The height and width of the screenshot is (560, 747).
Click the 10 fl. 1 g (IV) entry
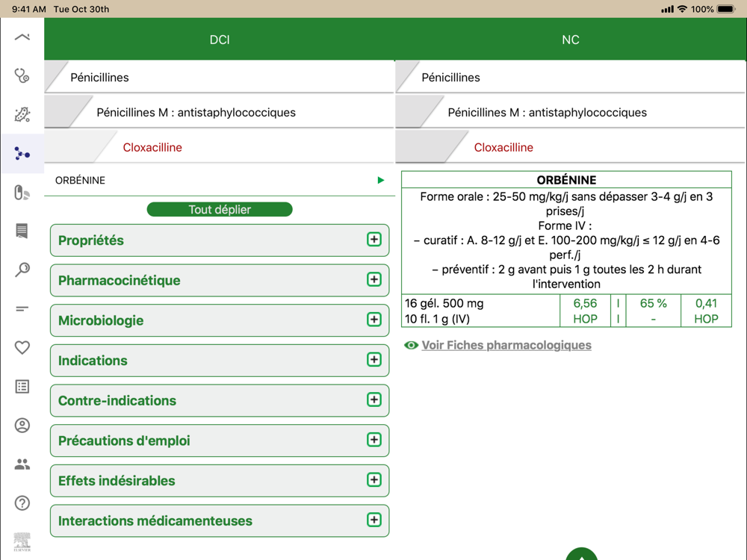437,319
